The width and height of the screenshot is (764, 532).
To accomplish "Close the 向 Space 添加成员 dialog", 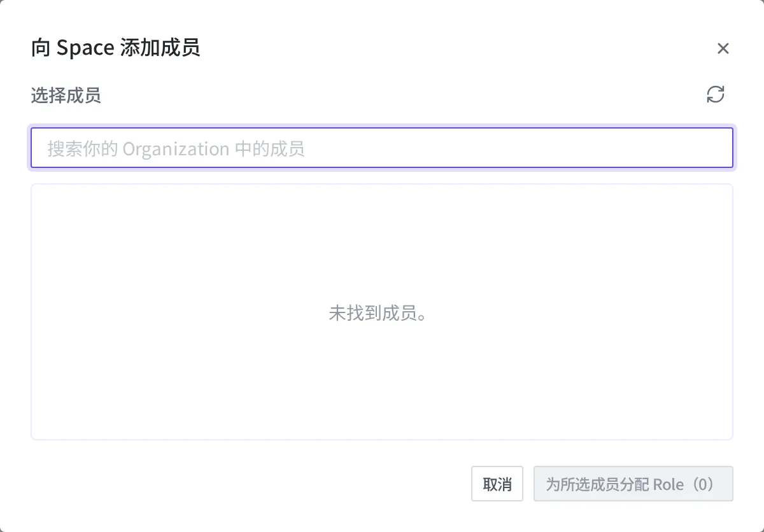I will [723, 48].
